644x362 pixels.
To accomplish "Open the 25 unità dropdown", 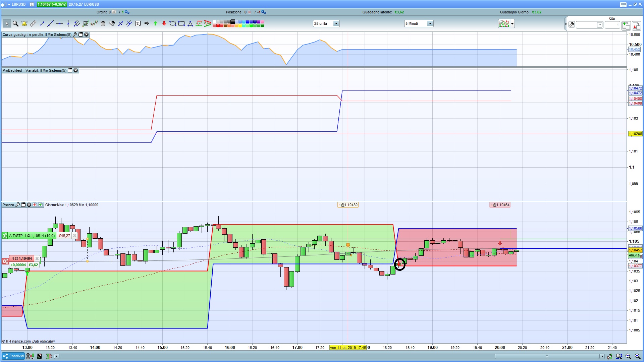I will [x=336, y=23].
